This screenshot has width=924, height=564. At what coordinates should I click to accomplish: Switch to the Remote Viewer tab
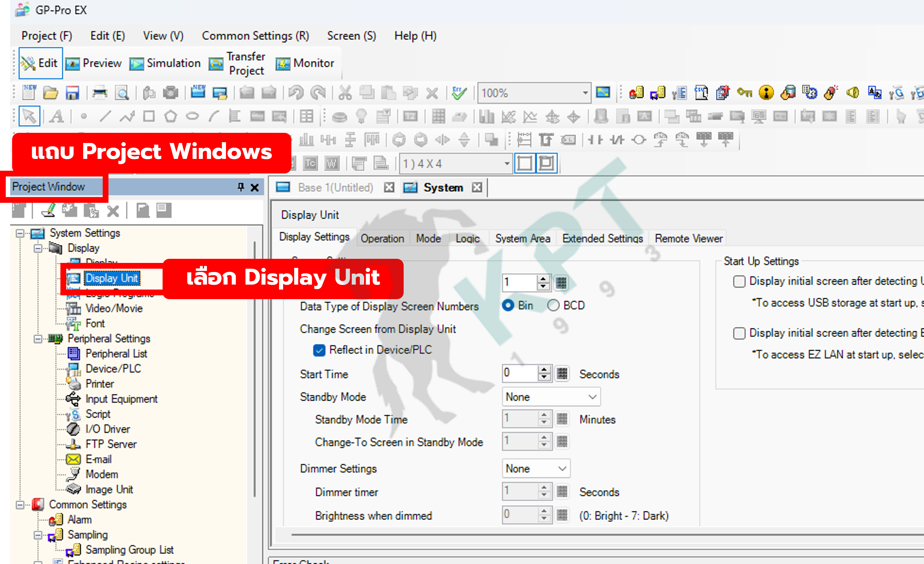[688, 238]
